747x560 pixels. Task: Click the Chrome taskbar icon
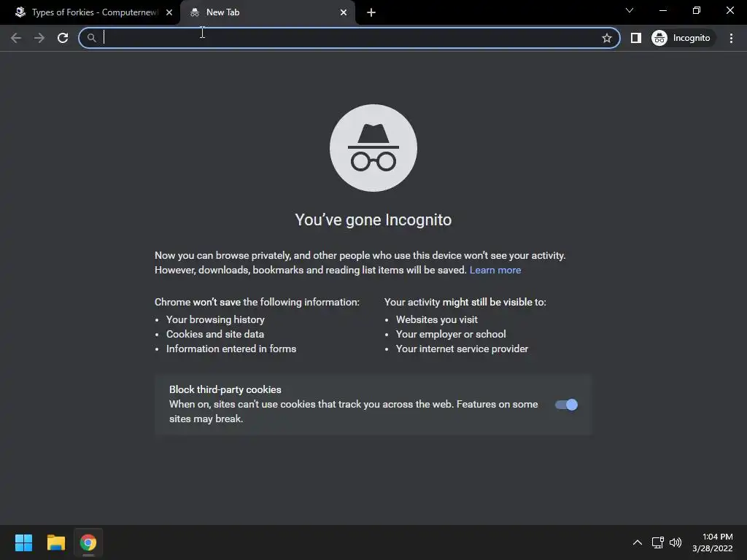88,542
